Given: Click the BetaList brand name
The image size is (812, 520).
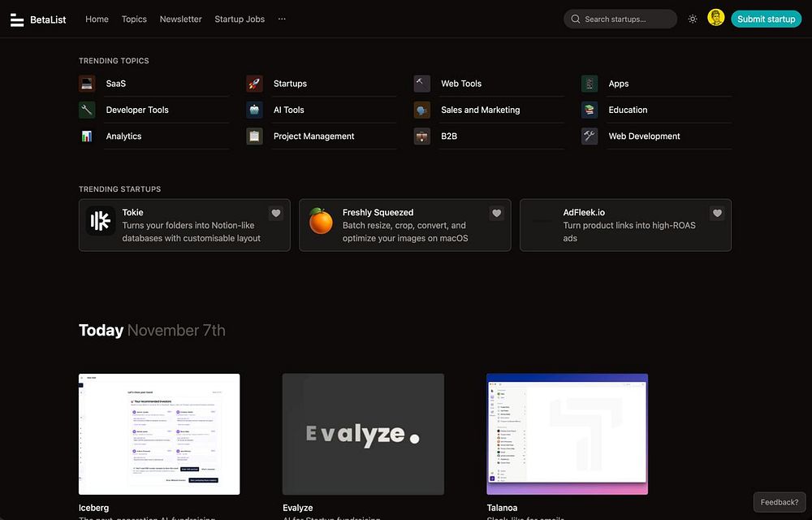Looking at the screenshot, I should 48,19.
